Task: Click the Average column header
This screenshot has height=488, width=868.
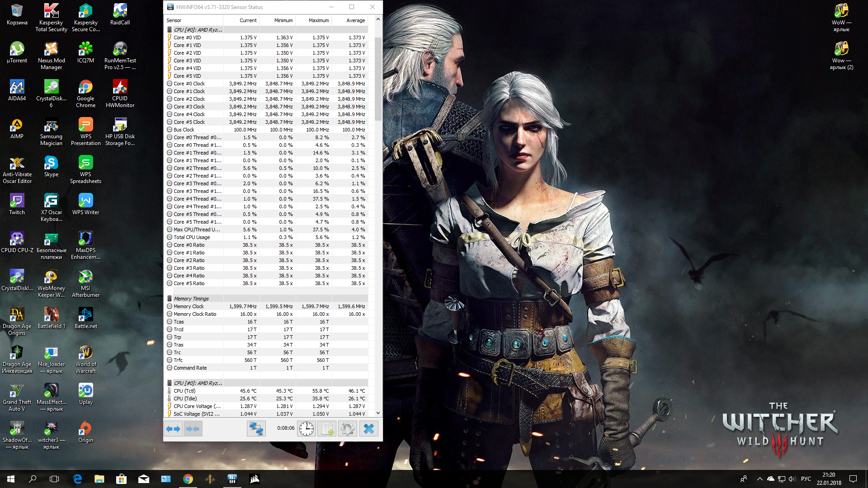Action: click(355, 20)
